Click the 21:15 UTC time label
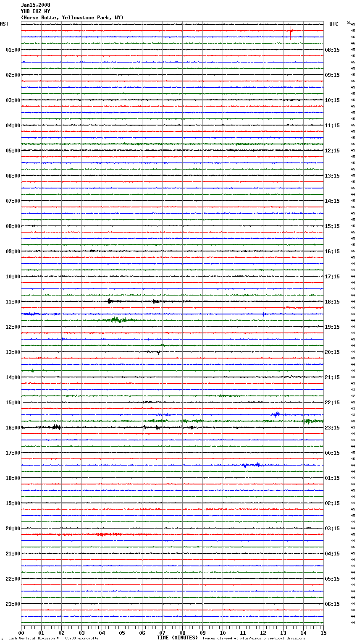The image size is (357, 644). coord(332,377)
